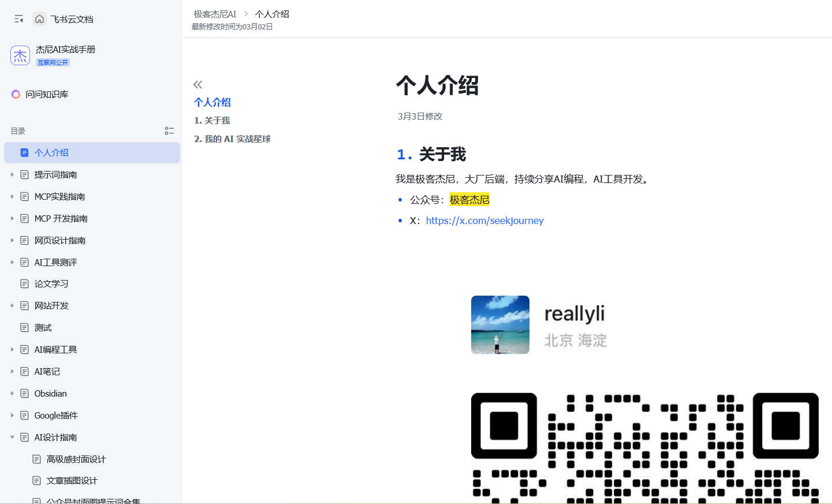Open 问问知识库
Screen dimensions: 832x504
click(x=47, y=94)
